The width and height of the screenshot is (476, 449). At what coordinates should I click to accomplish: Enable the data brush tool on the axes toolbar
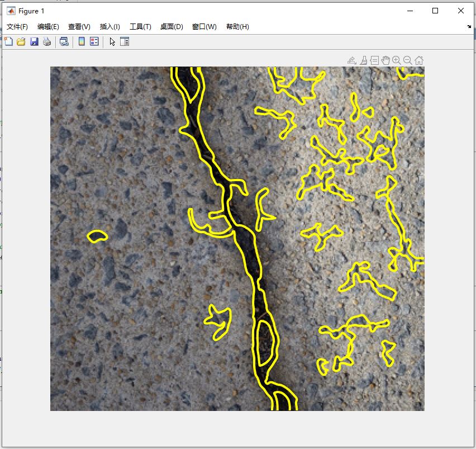[364, 60]
